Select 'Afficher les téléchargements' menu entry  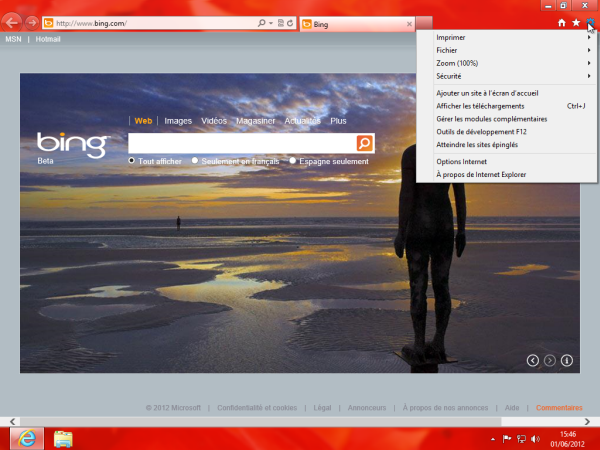coord(480,106)
